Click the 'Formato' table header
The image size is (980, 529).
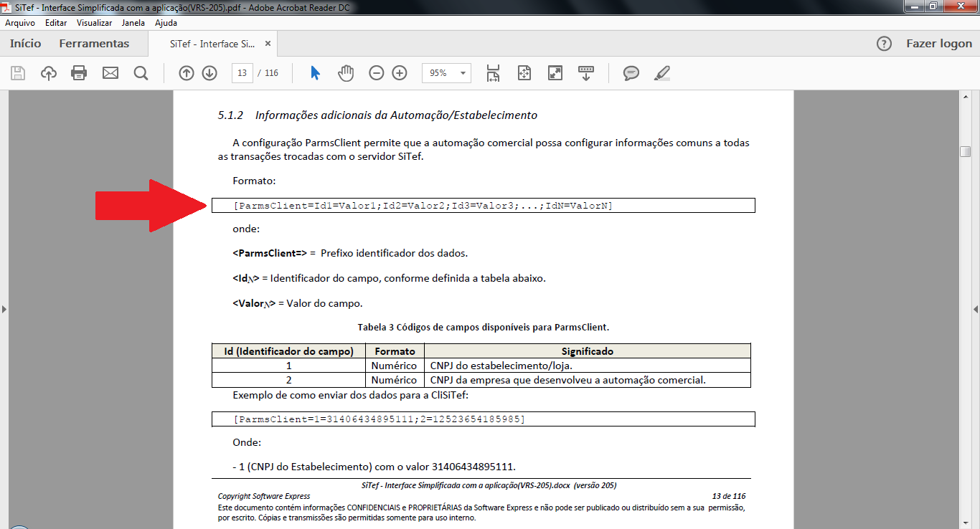coord(395,351)
